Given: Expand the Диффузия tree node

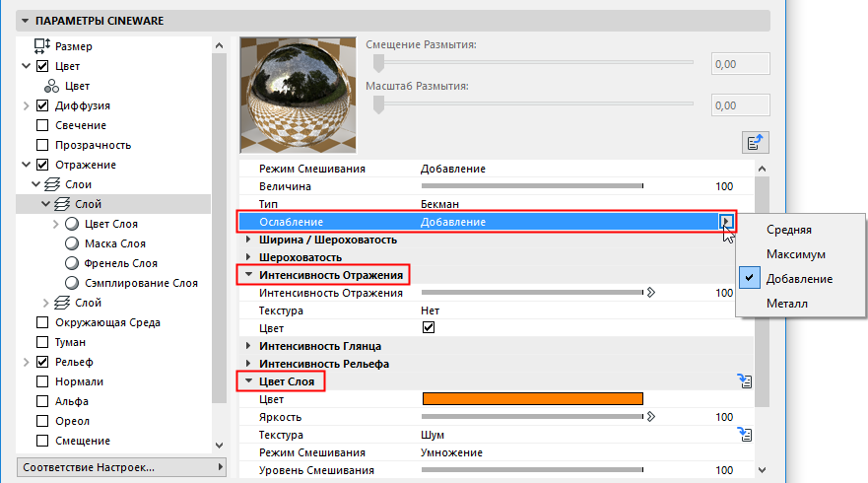Looking at the screenshot, I should (x=26, y=105).
